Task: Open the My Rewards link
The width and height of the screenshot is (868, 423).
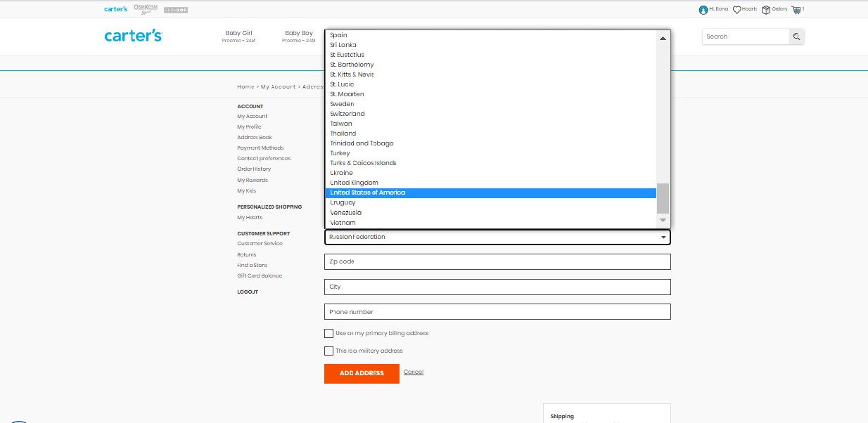Action: pyautogui.click(x=253, y=181)
